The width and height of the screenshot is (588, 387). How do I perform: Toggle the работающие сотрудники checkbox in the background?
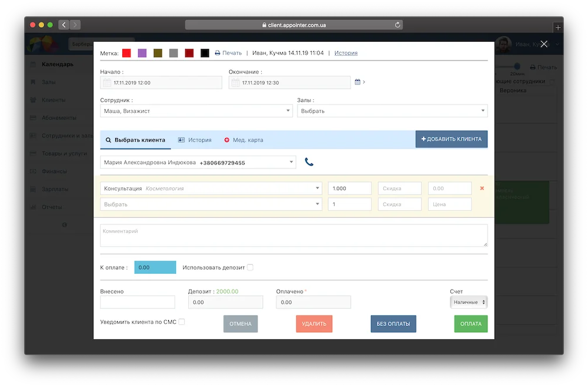click(x=552, y=81)
